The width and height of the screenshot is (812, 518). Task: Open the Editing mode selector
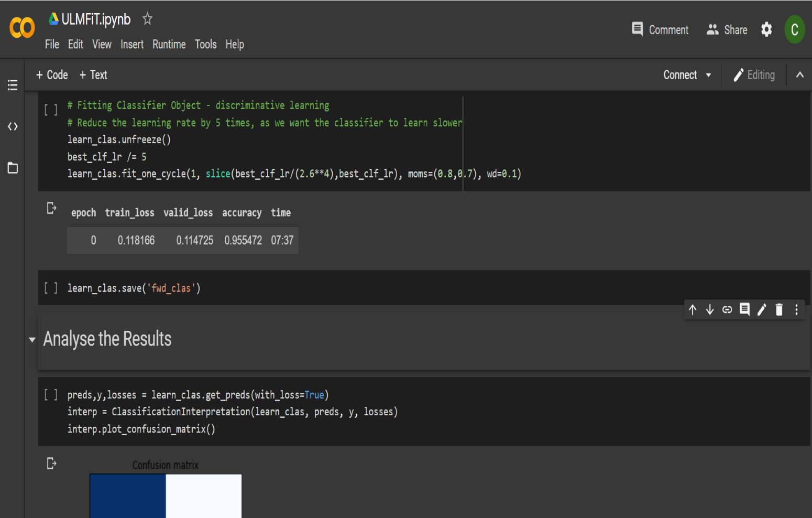(x=754, y=75)
